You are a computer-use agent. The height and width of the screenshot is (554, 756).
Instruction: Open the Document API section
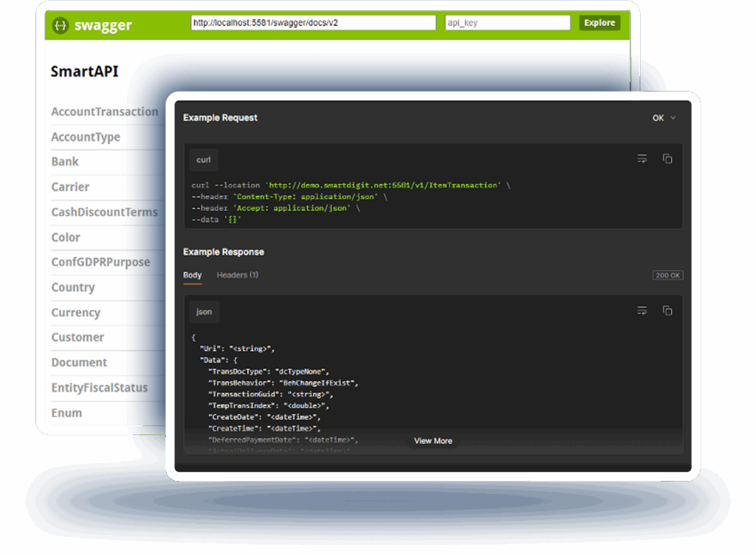(x=80, y=363)
